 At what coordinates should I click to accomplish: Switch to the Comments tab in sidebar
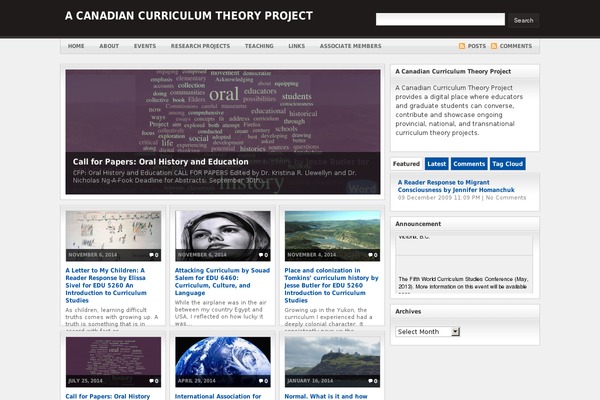(x=469, y=164)
